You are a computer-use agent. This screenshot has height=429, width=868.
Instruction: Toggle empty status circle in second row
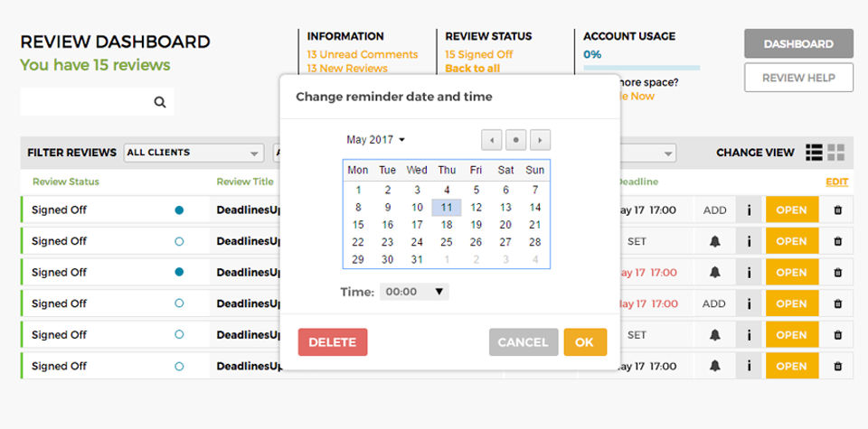pos(179,241)
